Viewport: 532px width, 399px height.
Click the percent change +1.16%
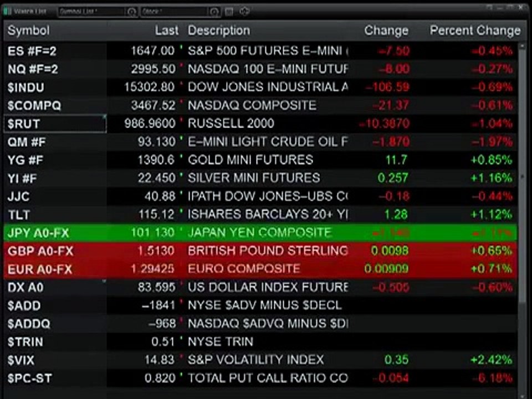492,178
